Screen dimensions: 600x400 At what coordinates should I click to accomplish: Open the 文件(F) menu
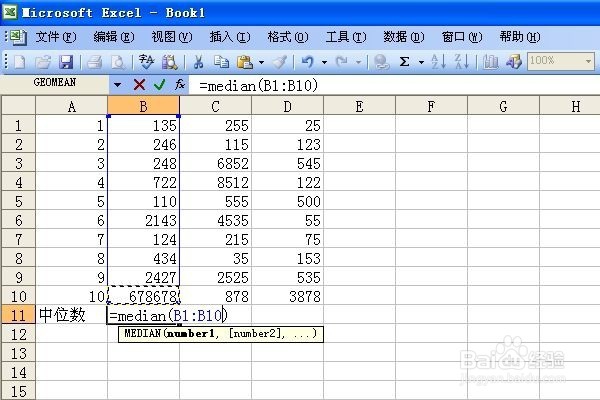[56, 37]
